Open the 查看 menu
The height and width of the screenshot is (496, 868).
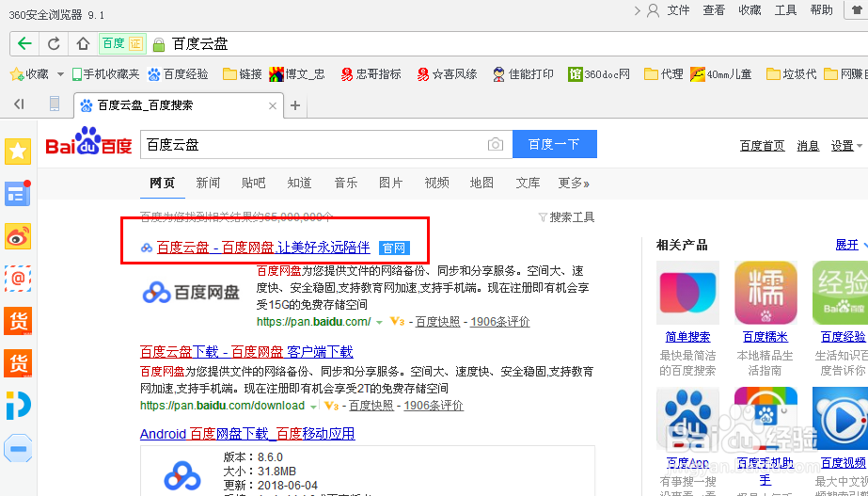714,10
